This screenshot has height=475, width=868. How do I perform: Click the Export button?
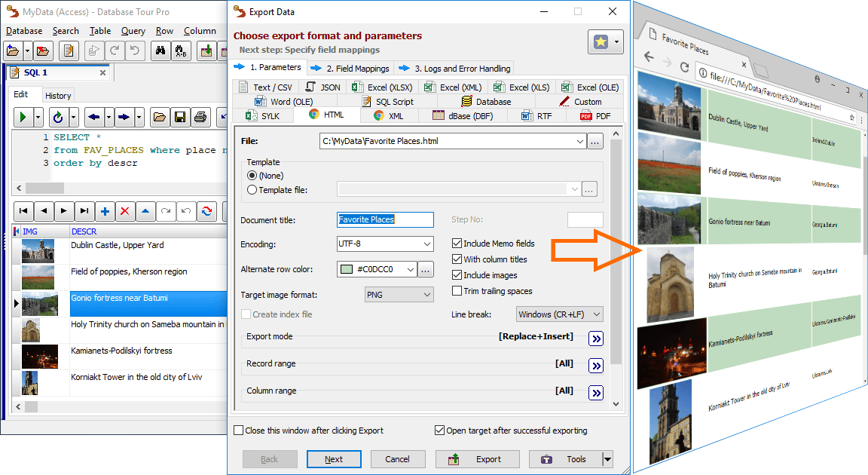pyautogui.click(x=478, y=459)
